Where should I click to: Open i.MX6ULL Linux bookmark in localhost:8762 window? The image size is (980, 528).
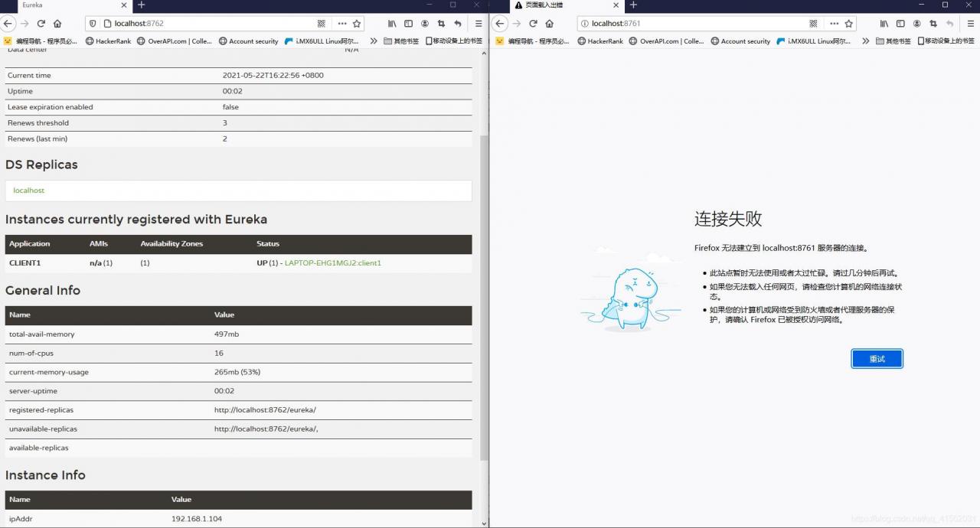coord(322,41)
